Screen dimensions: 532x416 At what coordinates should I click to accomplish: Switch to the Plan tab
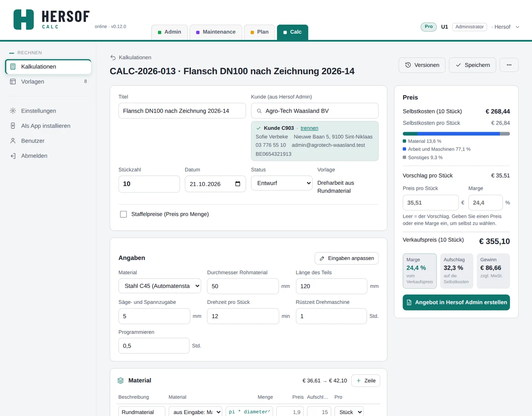[x=260, y=32]
